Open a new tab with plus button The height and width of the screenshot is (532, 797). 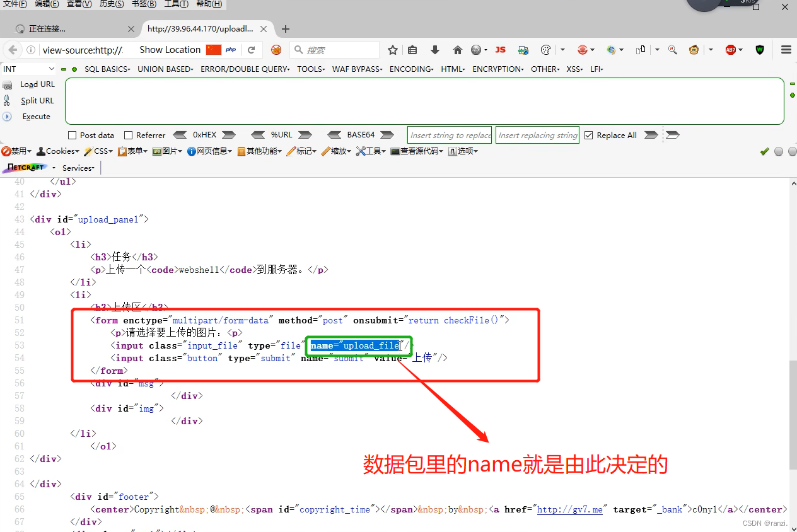point(286,29)
